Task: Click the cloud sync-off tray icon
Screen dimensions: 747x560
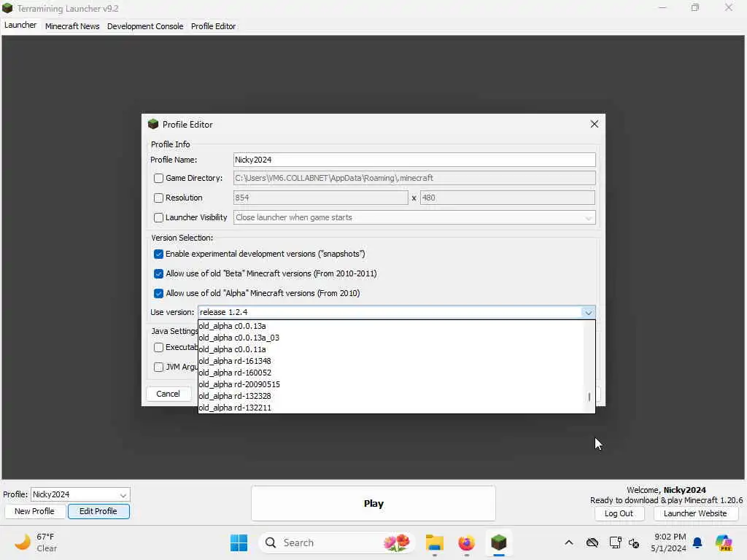Action: [592, 542]
